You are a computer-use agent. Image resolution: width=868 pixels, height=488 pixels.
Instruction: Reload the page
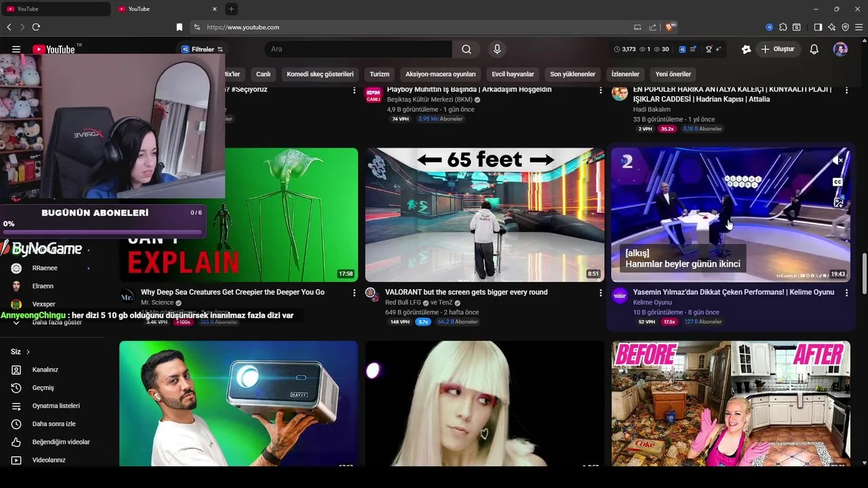point(36,27)
